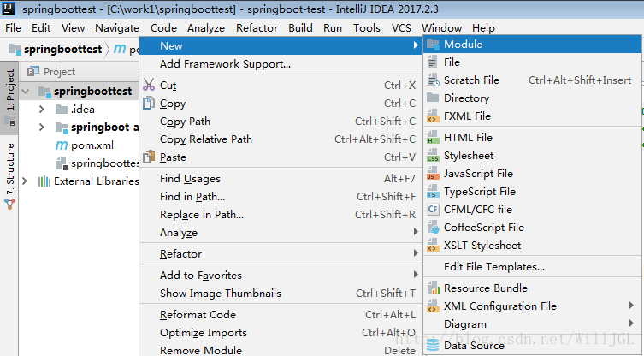This screenshot has height=356, width=644.
Task: Open the Diagram submenu arrow
Action: [632, 323]
